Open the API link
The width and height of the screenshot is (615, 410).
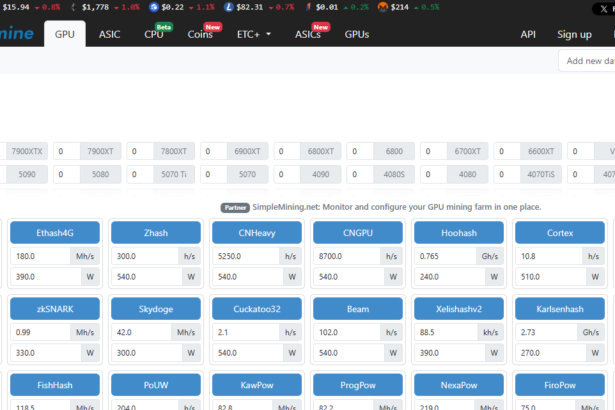click(x=528, y=34)
